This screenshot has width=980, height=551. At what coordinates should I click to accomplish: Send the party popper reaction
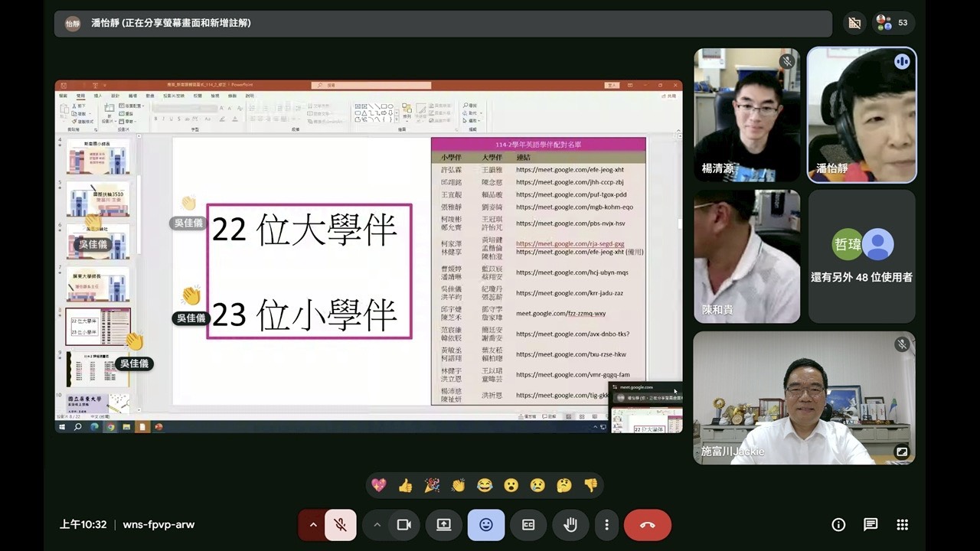432,485
